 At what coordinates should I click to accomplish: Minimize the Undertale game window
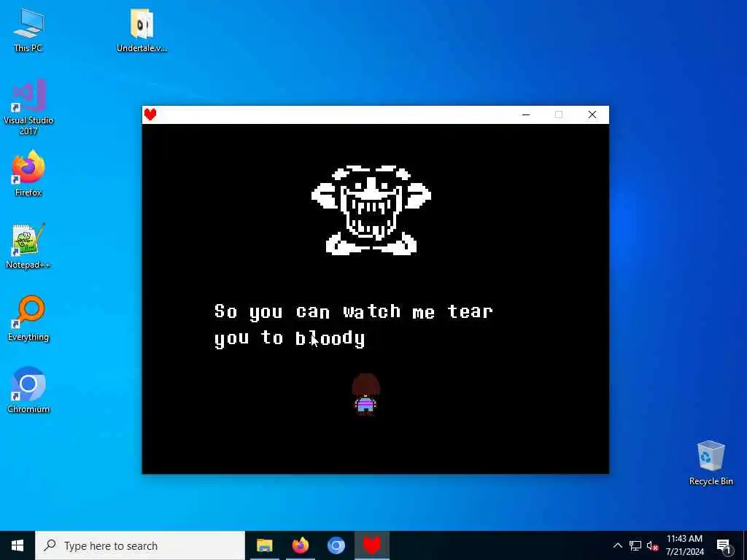coord(526,114)
